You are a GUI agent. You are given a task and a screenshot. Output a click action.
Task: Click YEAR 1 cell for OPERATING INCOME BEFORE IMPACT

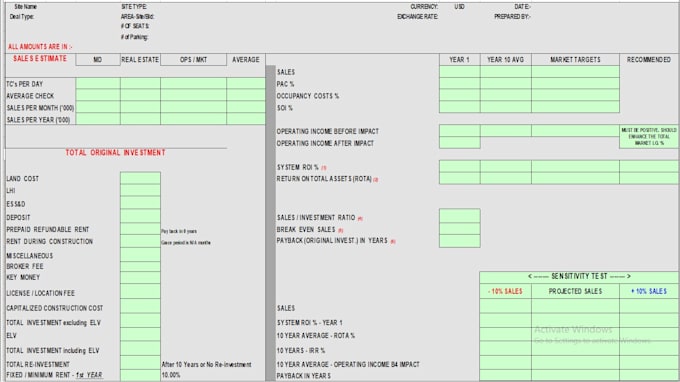pyautogui.click(x=460, y=131)
